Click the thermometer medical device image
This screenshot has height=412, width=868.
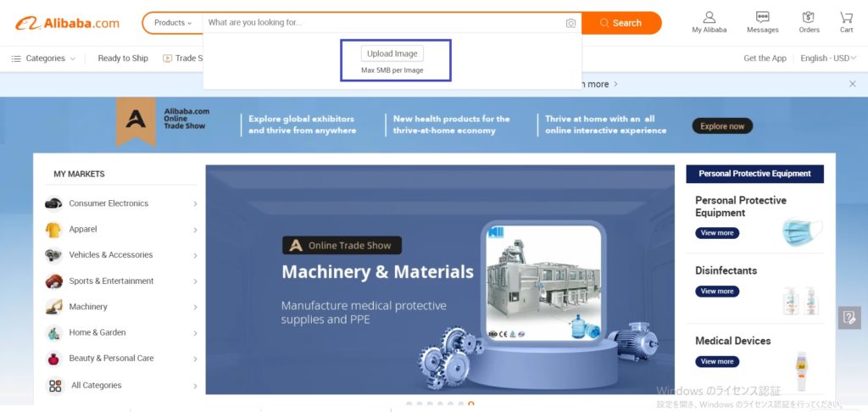point(802,371)
